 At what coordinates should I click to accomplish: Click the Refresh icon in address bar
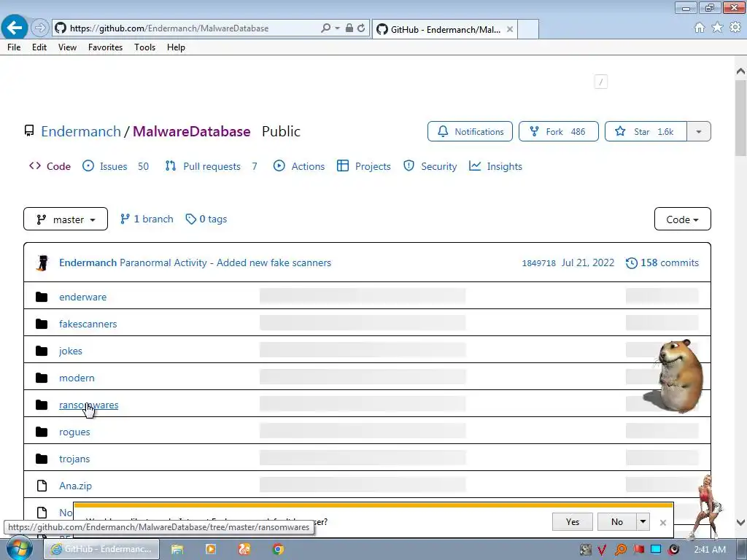pos(361,28)
